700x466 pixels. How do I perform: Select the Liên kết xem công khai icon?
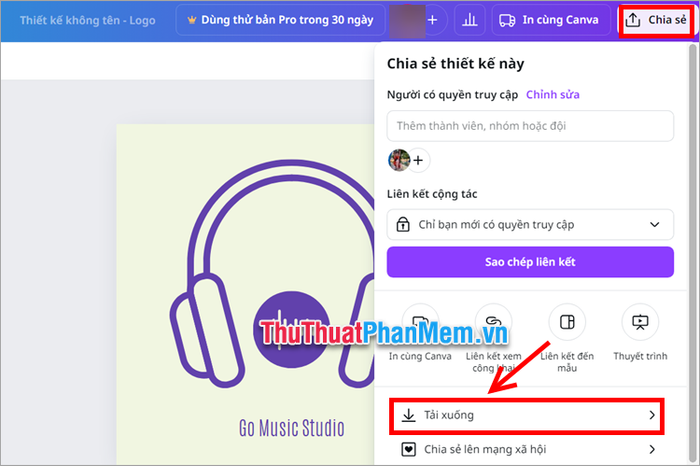click(493, 322)
